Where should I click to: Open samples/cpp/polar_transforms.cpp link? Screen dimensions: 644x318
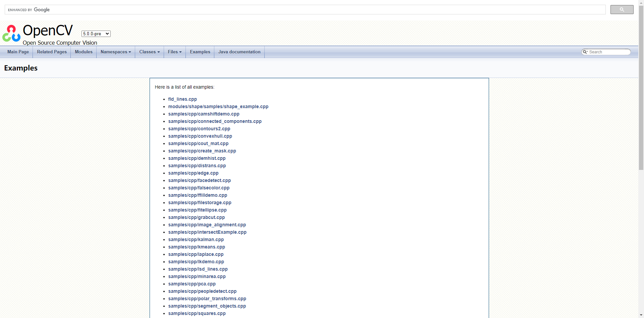coord(207,299)
